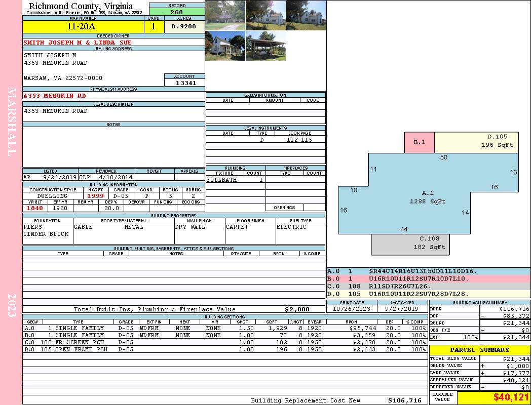Click the reviewed date 4/10/2014
The image size is (532, 405).
tap(116, 177)
